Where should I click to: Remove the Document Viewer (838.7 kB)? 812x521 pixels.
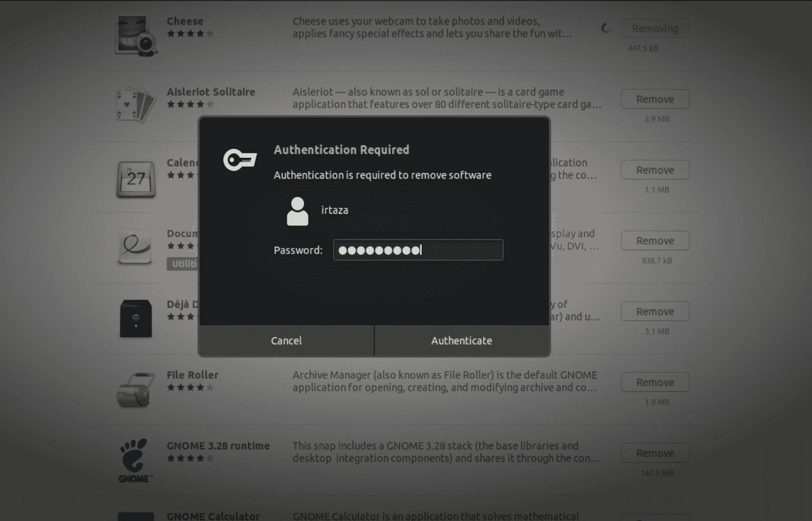(655, 241)
